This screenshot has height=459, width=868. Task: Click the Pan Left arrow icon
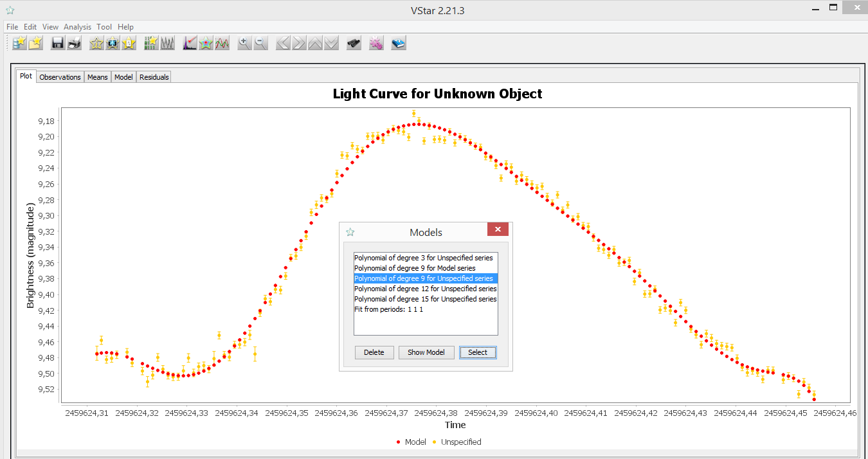coord(283,43)
